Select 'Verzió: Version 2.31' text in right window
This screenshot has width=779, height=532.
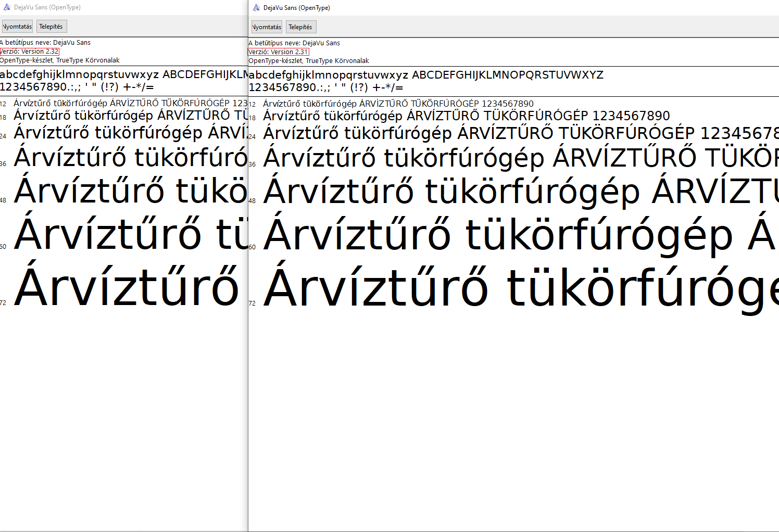click(279, 52)
